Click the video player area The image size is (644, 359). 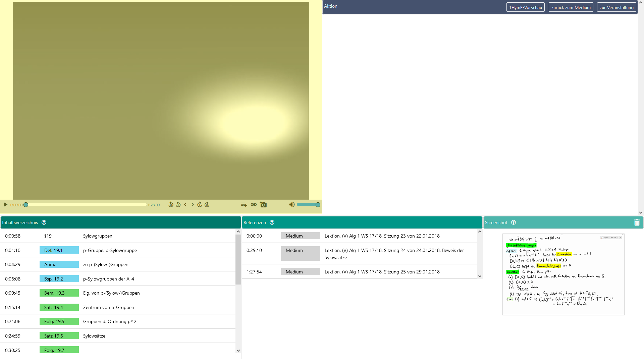(x=161, y=101)
